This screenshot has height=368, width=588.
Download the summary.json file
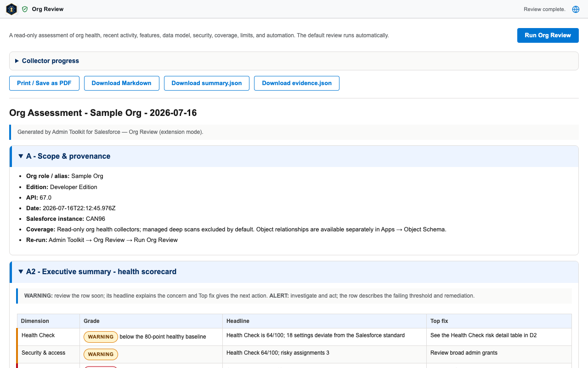[x=207, y=83]
